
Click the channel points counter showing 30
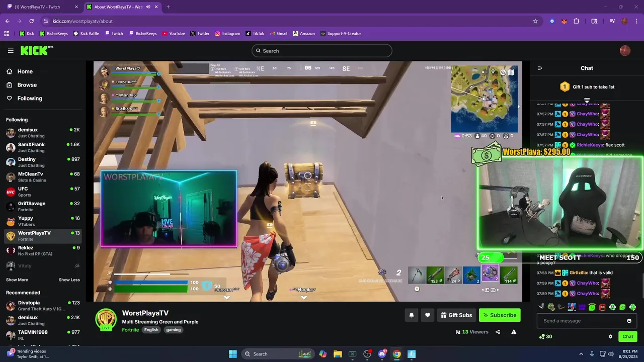point(545,337)
